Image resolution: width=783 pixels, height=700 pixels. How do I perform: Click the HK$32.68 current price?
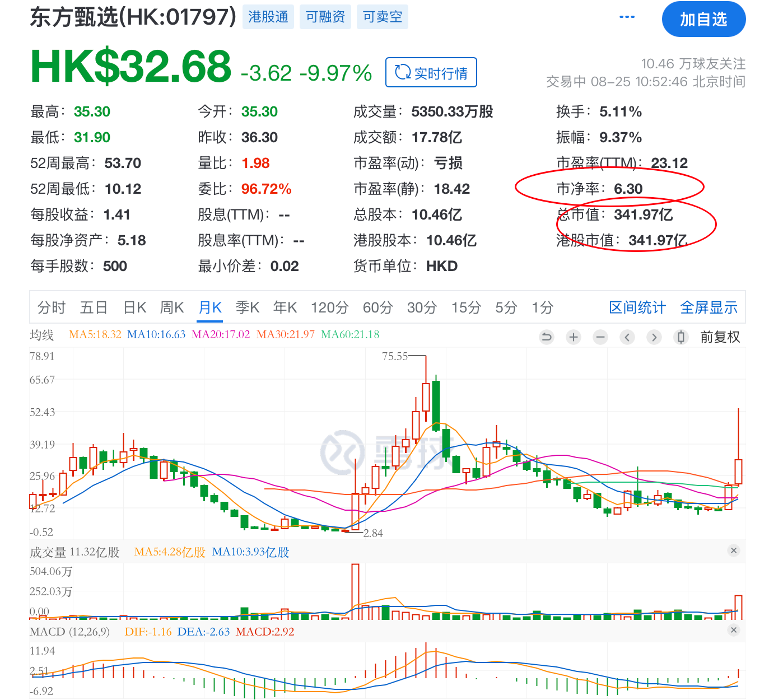click(131, 66)
